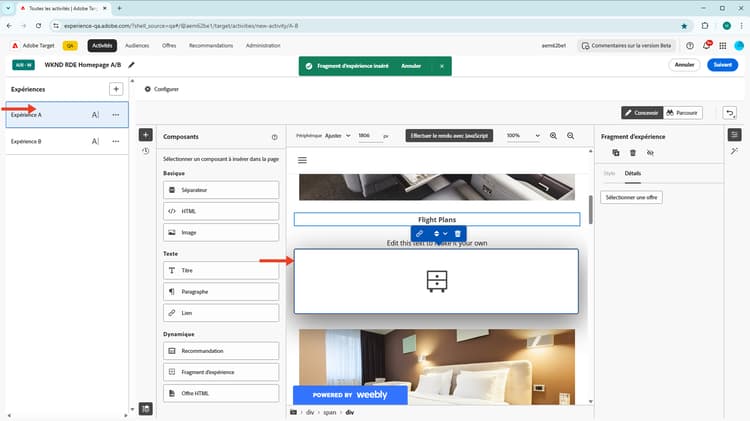
Task: Open the app switcher grid icon
Action: 723,46
